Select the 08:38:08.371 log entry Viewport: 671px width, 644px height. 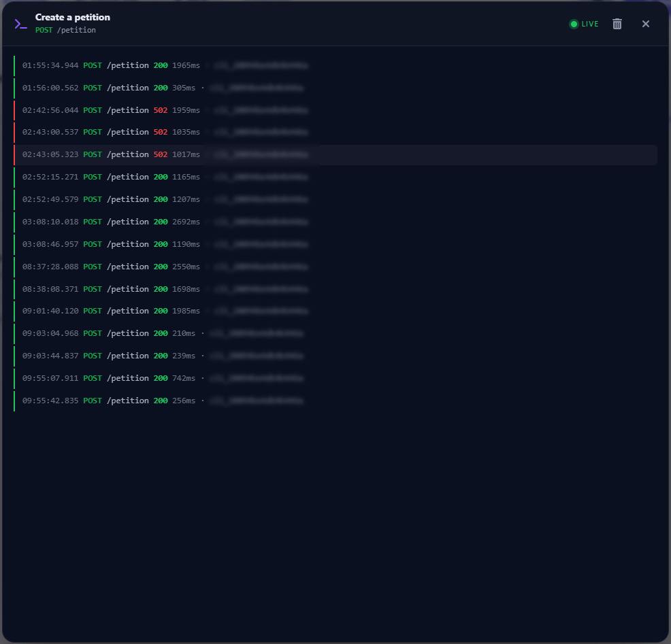(x=335, y=289)
